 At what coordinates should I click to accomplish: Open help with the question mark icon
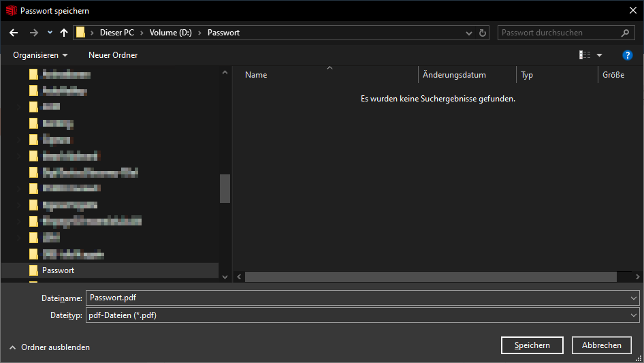coord(628,55)
